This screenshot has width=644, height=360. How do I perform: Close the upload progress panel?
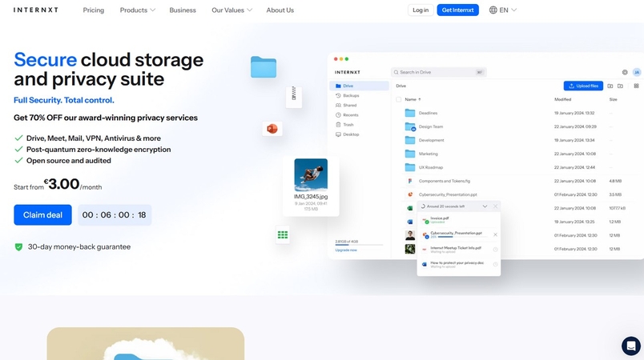[x=495, y=206]
